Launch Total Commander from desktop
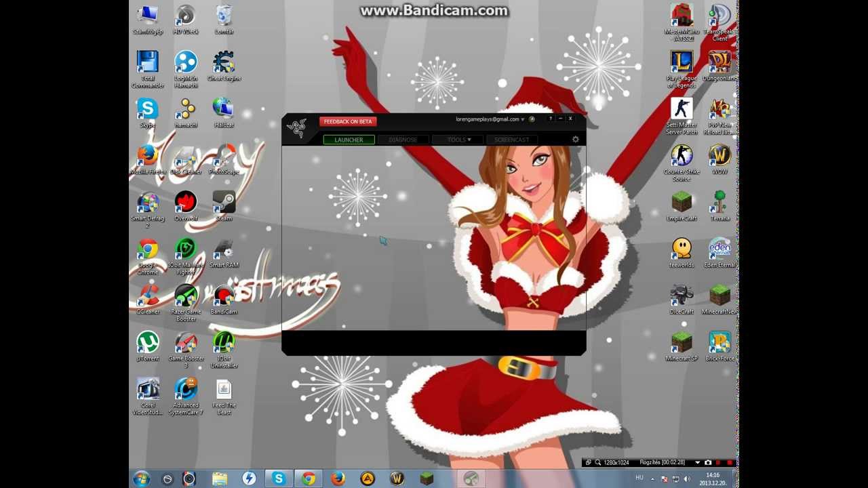This screenshot has width=868, height=488. coord(148,70)
